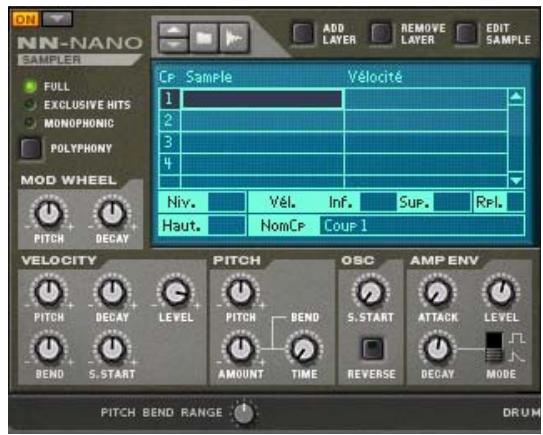Screen dimensions: 543x435
Task: Click the Polyphony mode button
Action: (31, 149)
